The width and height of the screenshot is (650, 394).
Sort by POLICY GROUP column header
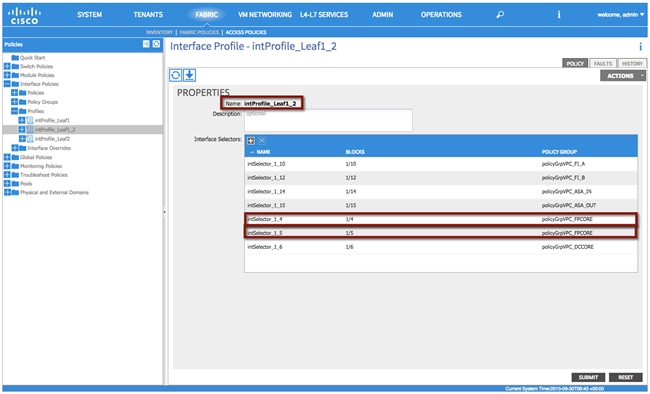click(559, 152)
